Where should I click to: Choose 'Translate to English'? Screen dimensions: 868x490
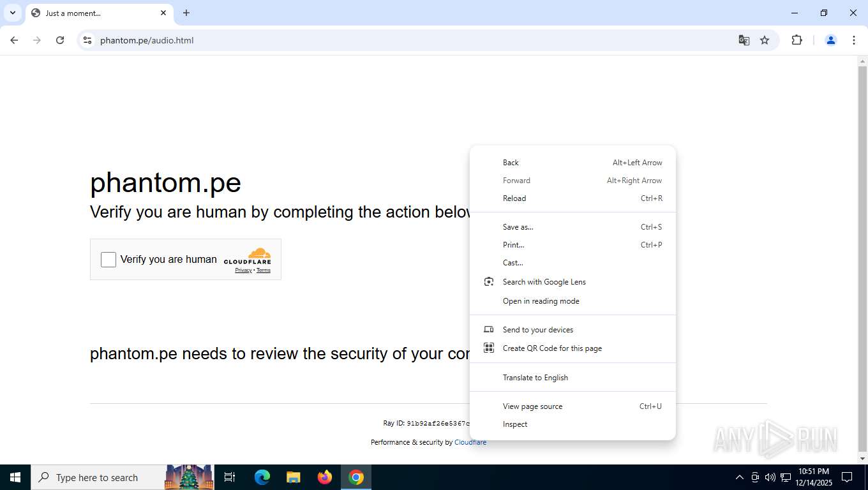[x=572, y=378]
